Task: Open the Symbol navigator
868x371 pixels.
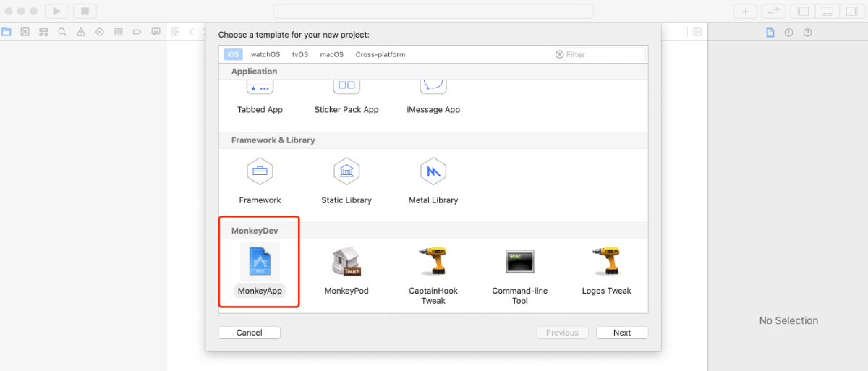Action: [x=44, y=32]
